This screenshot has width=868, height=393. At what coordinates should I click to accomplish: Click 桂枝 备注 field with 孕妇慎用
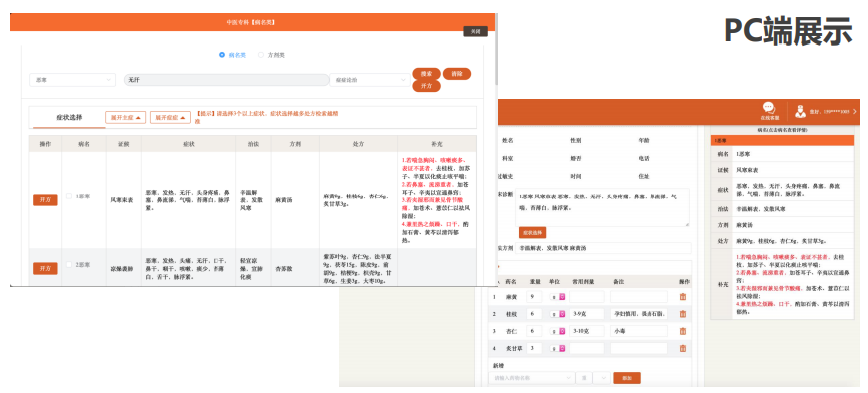pyautogui.click(x=639, y=314)
